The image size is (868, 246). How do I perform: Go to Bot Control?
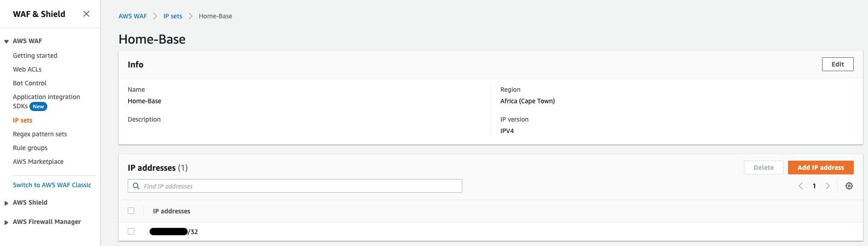click(29, 83)
